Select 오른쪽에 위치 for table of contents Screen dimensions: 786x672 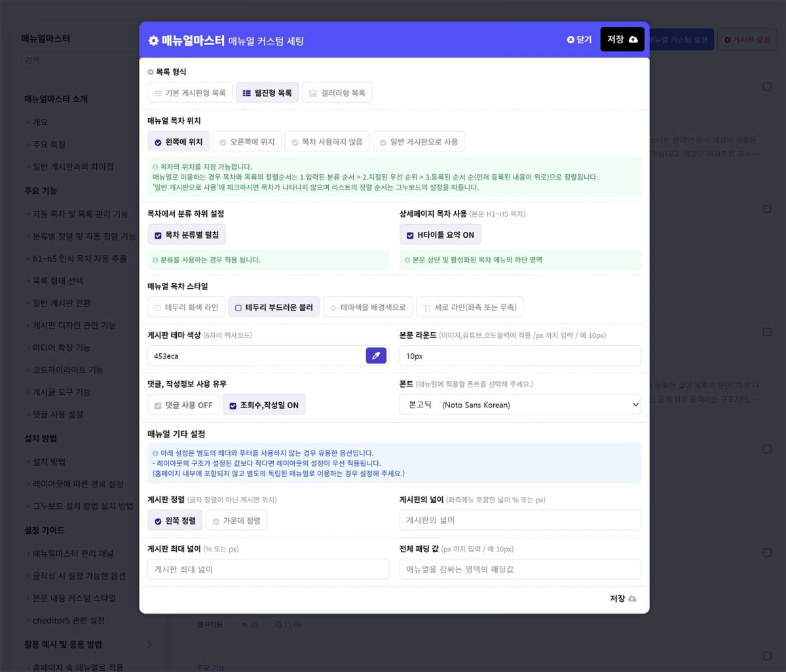tap(246, 141)
